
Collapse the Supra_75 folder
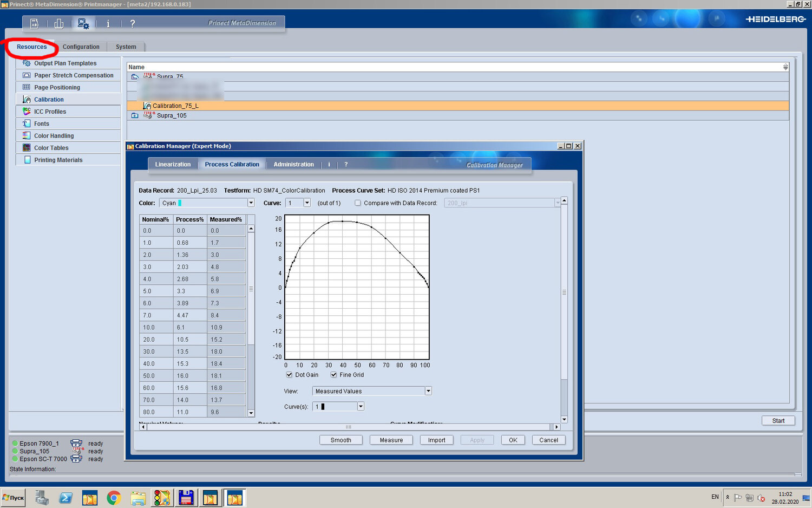click(135, 77)
